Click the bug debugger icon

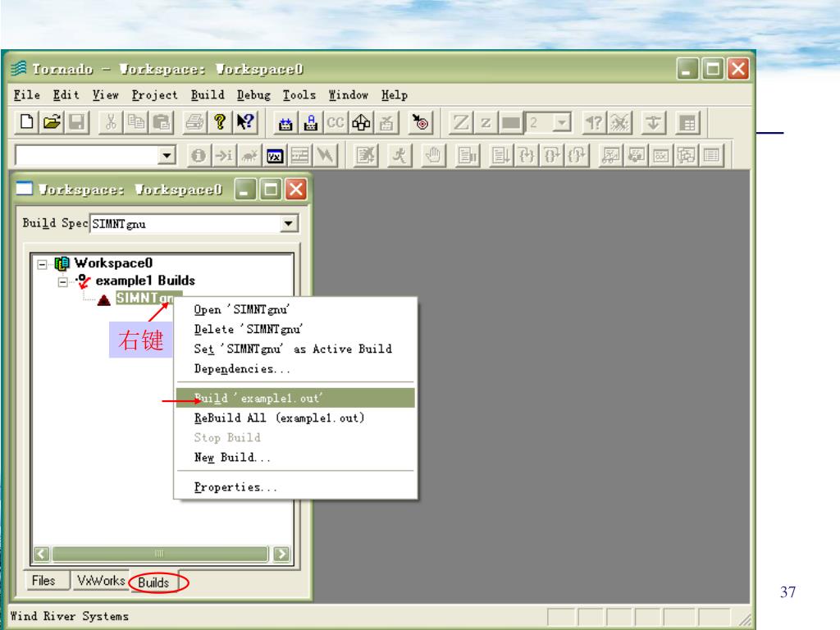click(249, 155)
